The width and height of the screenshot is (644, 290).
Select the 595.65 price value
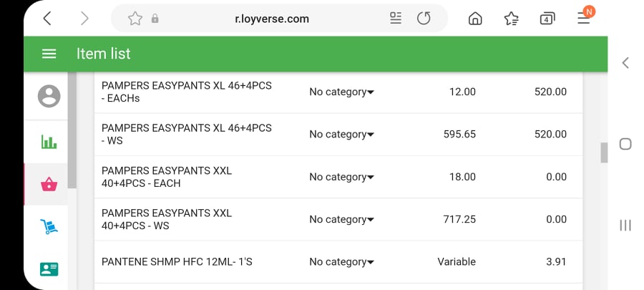tap(459, 135)
